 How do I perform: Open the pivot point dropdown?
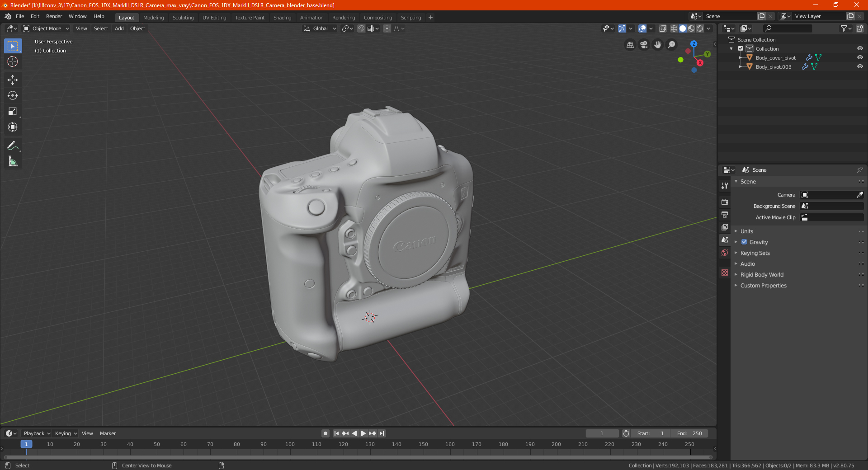tap(347, 28)
